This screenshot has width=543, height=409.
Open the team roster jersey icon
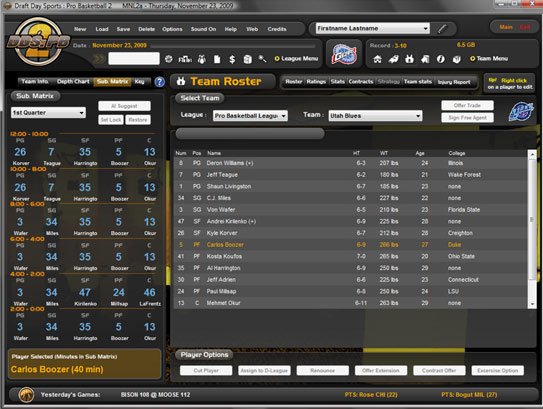click(x=409, y=59)
